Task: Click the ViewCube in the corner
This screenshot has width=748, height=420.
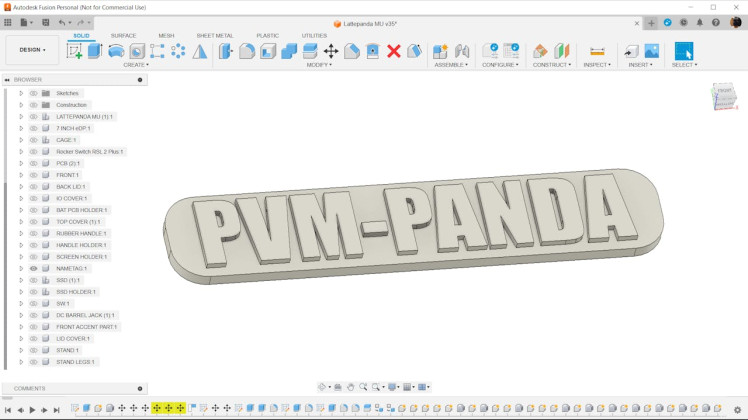Action: (x=724, y=96)
